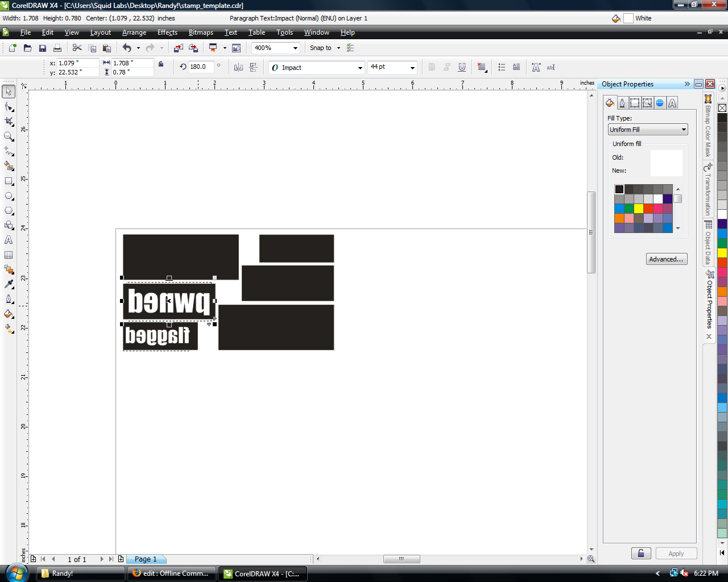Select the Polygon tool
This screenshot has width=728, height=582.
tap(9, 211)
